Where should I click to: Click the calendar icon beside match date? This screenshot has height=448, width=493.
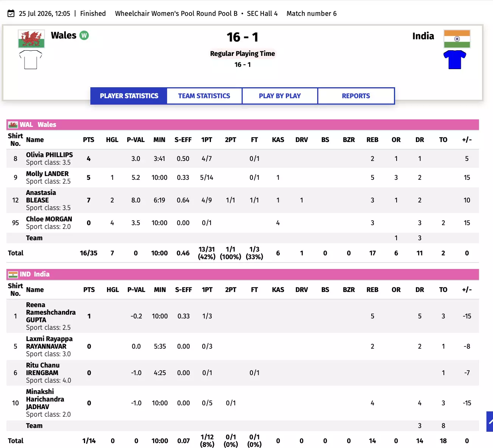[x=11, y=14]
